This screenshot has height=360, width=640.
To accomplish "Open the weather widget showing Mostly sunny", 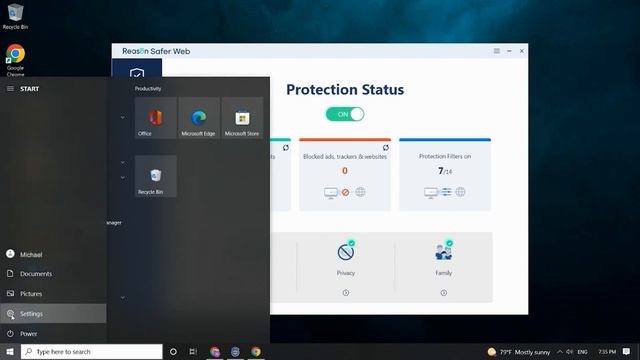I will click(519, 351).
